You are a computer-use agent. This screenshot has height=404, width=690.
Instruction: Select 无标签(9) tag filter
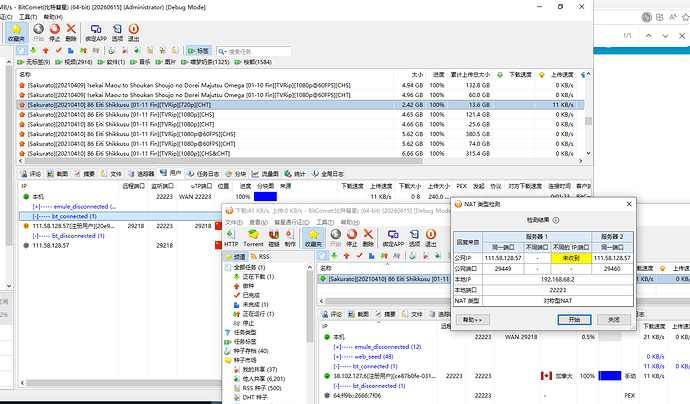pyautogui.click(x=34, y=62)
